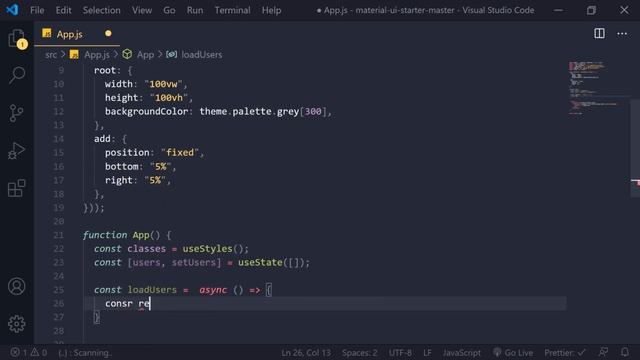Click the async keyword on line 25
The height and width of the screenshot is (360, 640).
(213, 290)
